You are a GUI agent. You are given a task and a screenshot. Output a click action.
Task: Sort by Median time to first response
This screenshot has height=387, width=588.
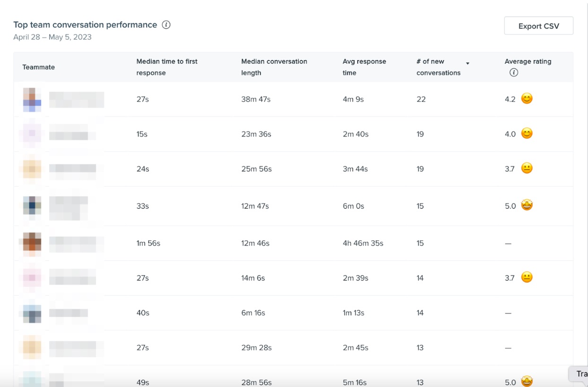(x=167, y=67)
